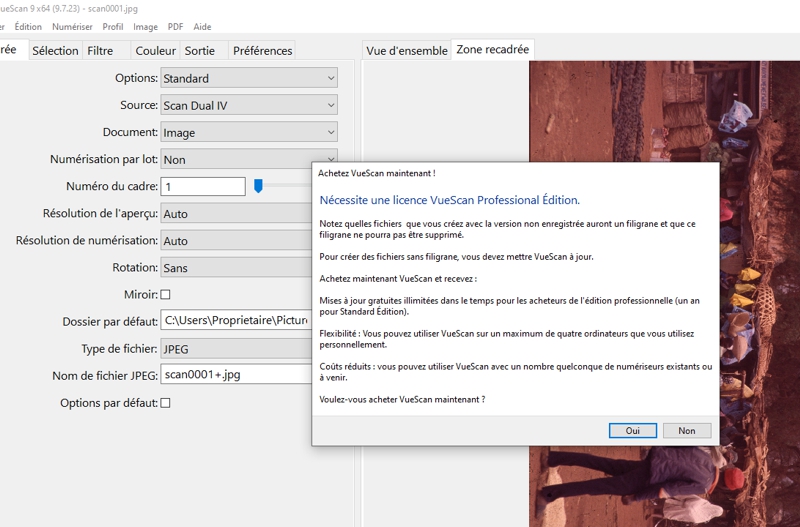Click the Numéro du cadre input field
800x527 pixels.
click(x=203, y=186)
